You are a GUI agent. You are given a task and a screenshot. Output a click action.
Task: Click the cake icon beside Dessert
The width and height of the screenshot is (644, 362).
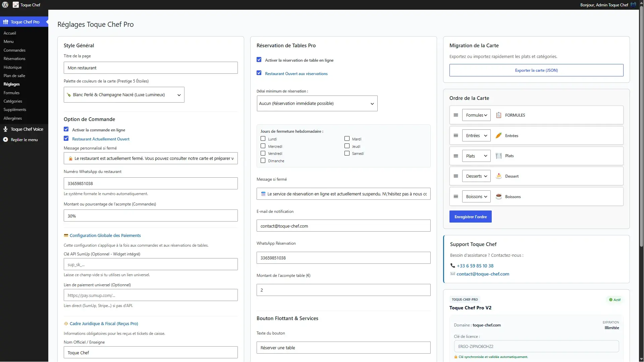pos(499,176)
